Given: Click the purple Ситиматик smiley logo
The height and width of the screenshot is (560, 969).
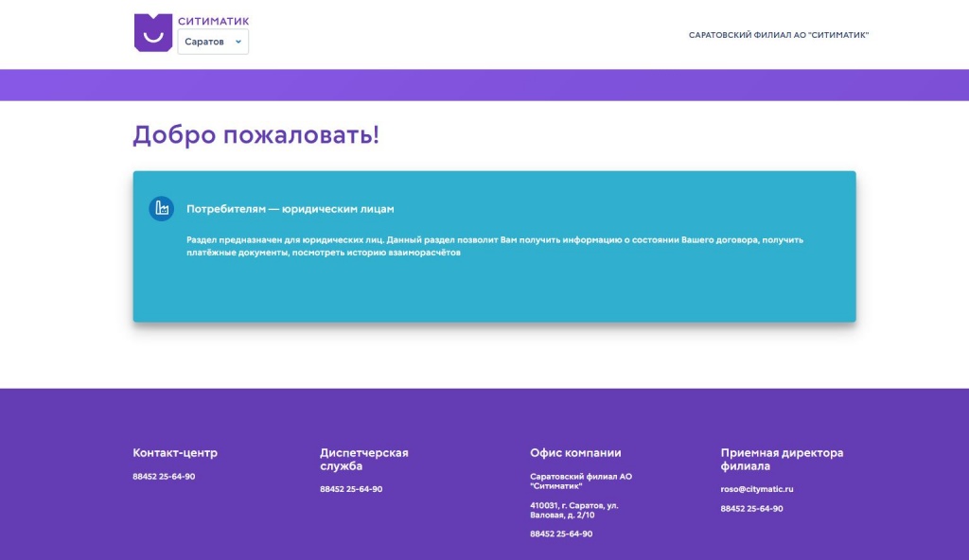Looking at the screenshot, I should tap(152, 32).
